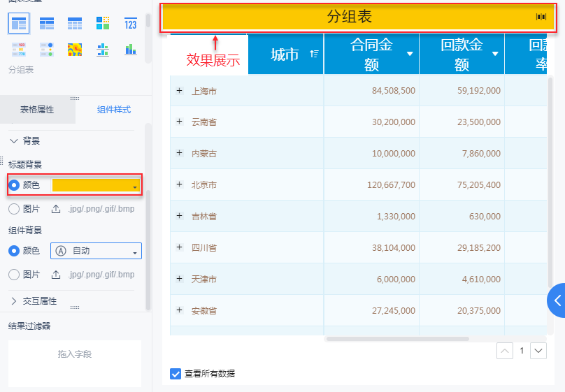
Task: Expand the 云南省 row
Action: (x=180, y=122)
